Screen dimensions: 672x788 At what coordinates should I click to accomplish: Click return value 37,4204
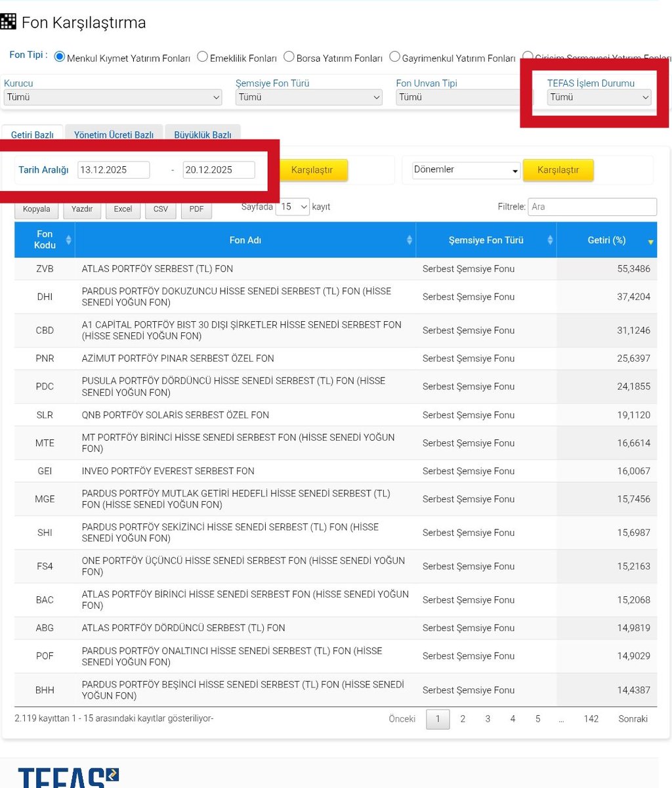tap(633, 297)
